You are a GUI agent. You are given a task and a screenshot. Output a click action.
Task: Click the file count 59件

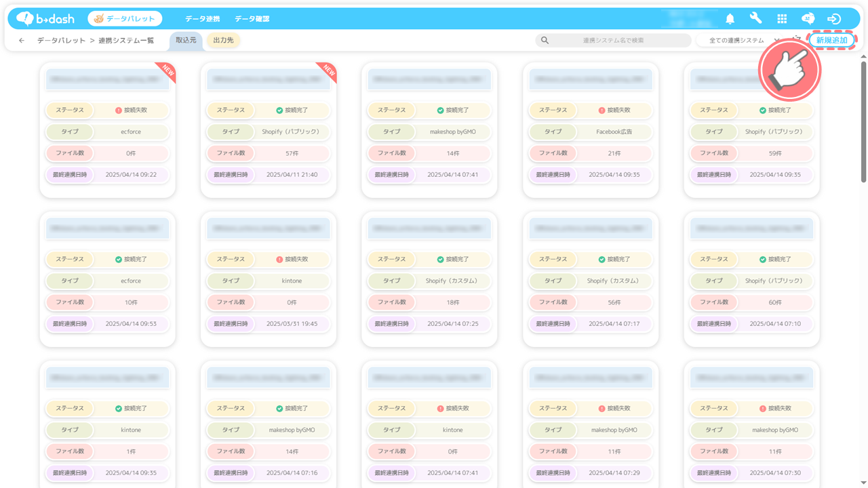pyautogui.click(x=775, y=153)
